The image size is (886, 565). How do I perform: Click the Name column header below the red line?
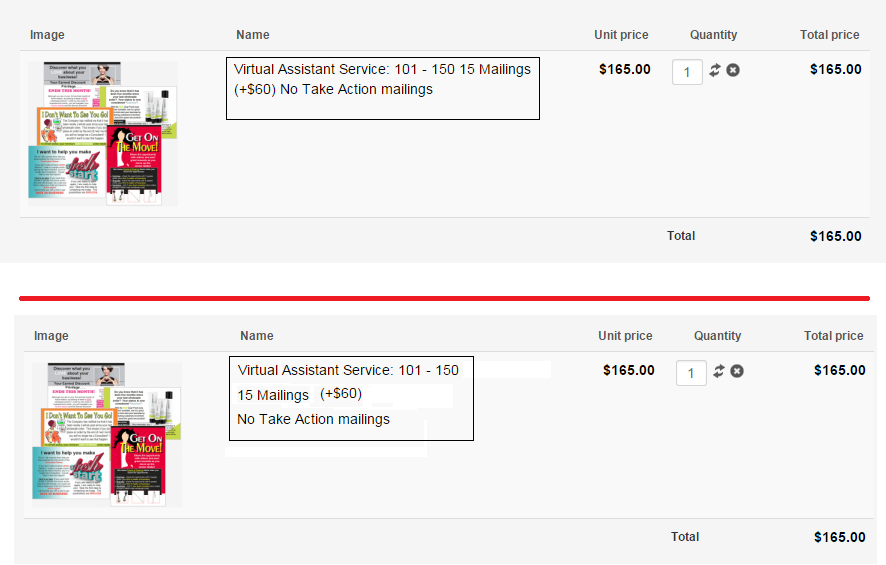tap(257, 336)
